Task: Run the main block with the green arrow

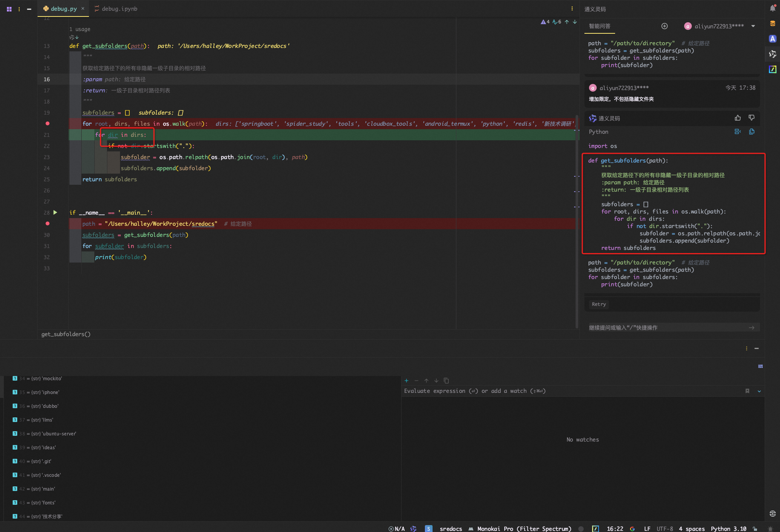Action: [x=55, y=212]
